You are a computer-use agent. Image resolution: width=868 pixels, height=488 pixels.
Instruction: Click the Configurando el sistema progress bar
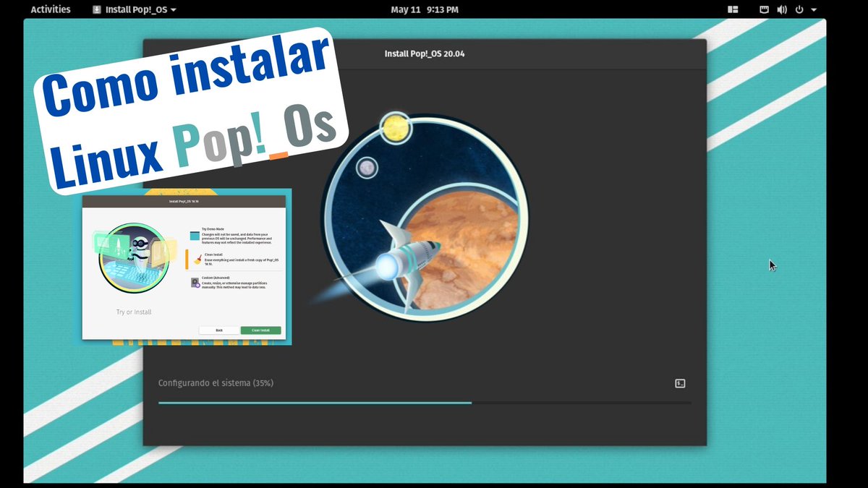[424, 403]
